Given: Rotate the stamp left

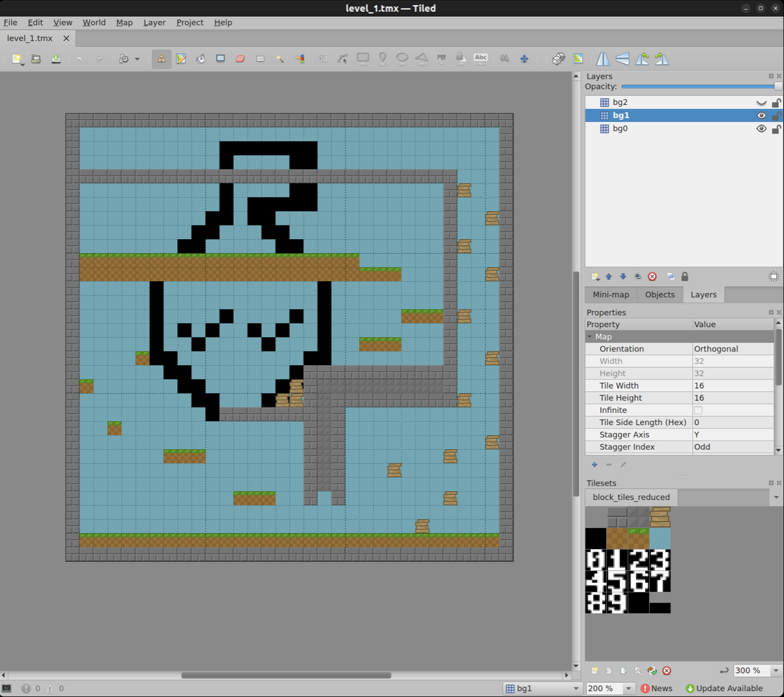Looking at the screenshot, I should coord(642,59).
